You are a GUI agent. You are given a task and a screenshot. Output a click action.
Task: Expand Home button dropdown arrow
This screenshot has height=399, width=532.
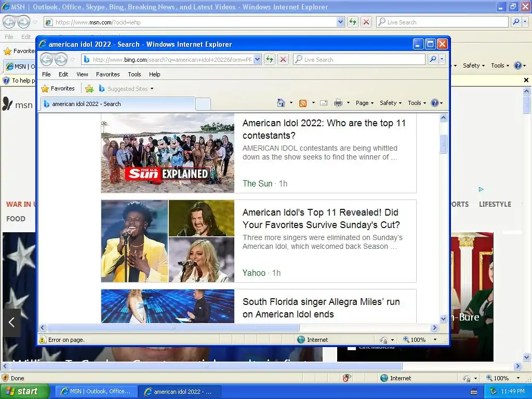point(291,103)
